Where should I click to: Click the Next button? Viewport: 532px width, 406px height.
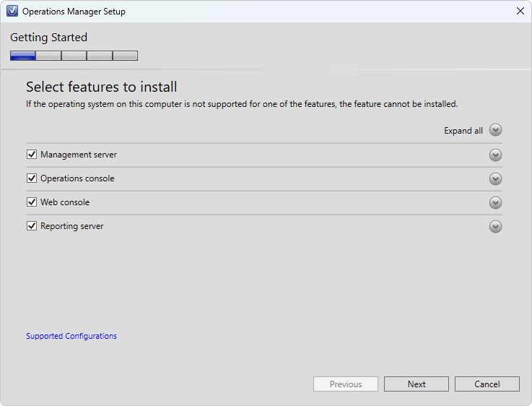[x=417, y=384]
